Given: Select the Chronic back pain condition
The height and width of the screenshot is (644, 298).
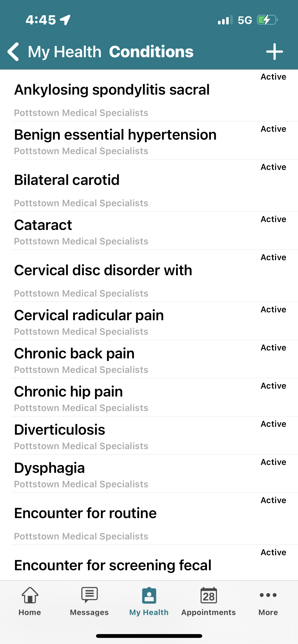Looking at the screenshot, I should pyautogui.click(x=74, y=354).
